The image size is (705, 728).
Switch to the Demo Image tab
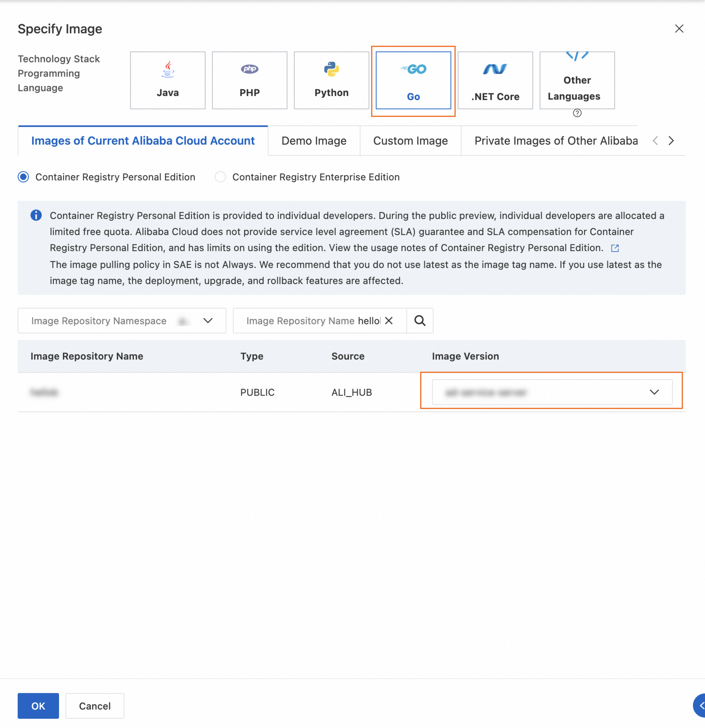pos(314,141)
